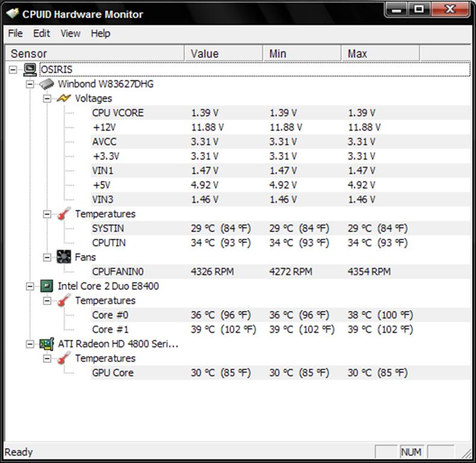Open the File menu
The width and height of the screenshot is (476, 463).
tap(15, 33)
